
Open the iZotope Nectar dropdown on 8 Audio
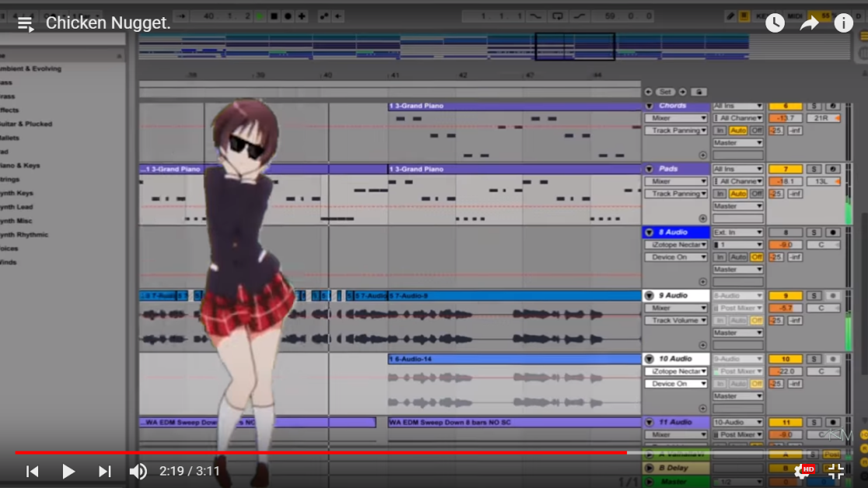[x=676, y=245]
